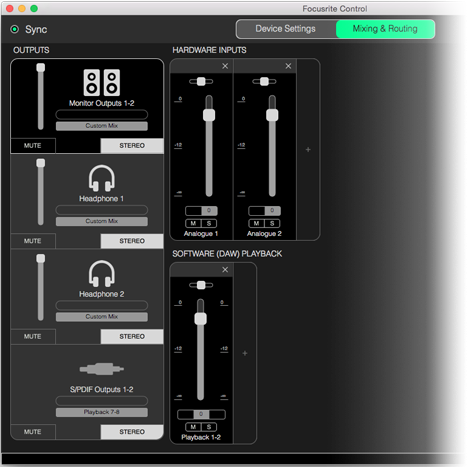Click the Analogue 1 level fader handle
The image size is (467, 467).
pyautogui.click(x=209, y=115)
